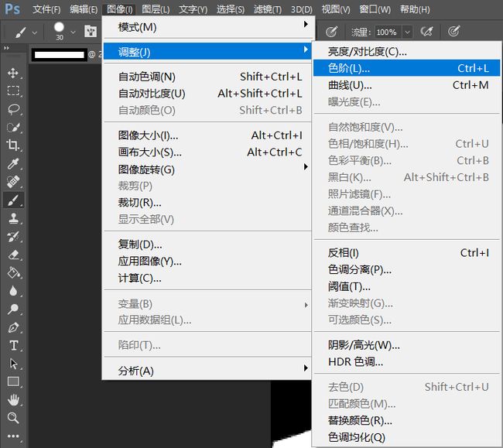This screenshot has height=448, width=503.
Task: Open the 3D(D) menu
Action: [302, 9]
